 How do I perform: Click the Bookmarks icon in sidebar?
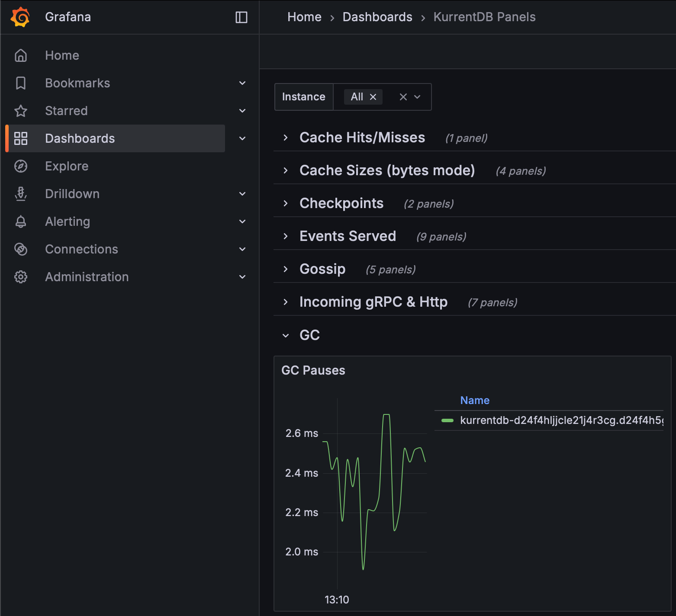[21, 83]
